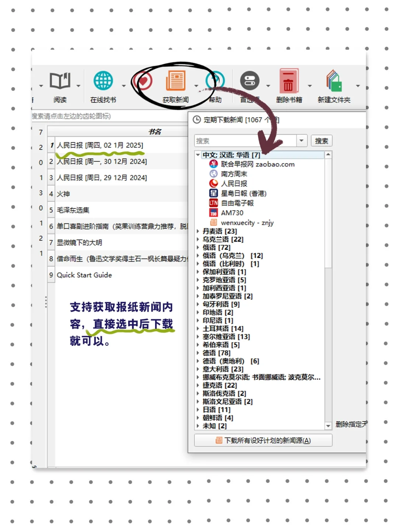Expand the 俄语 [72] group
398x532 pixels.
198,247
